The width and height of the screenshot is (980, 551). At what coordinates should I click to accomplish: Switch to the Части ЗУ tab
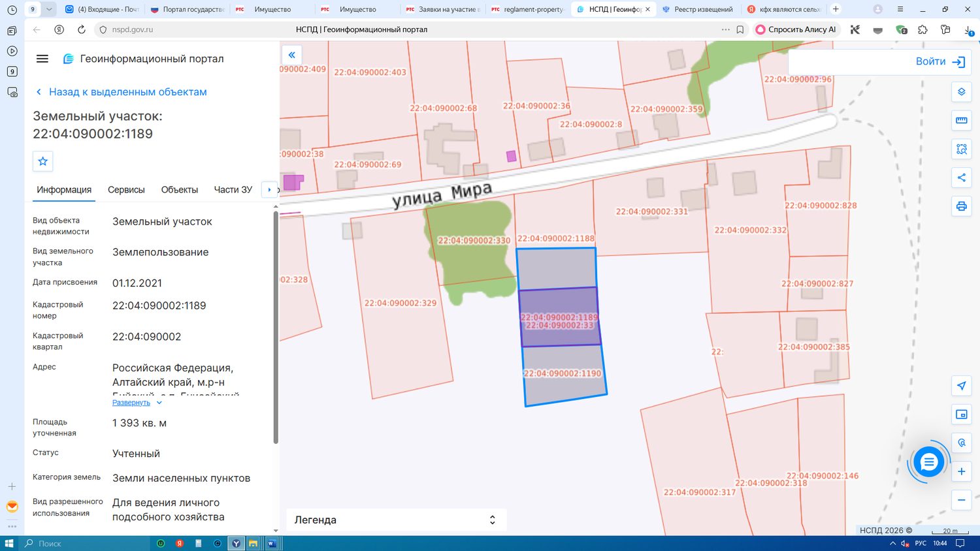(233, 190)
